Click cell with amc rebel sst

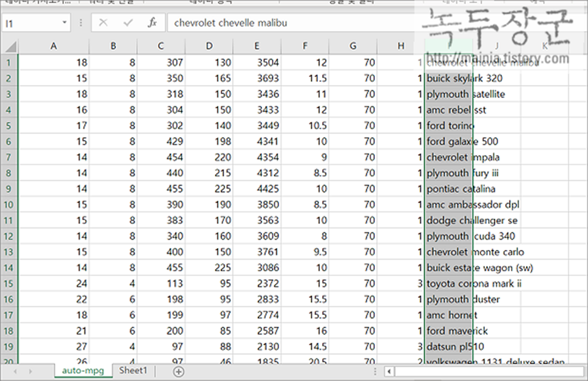[448, 109]
